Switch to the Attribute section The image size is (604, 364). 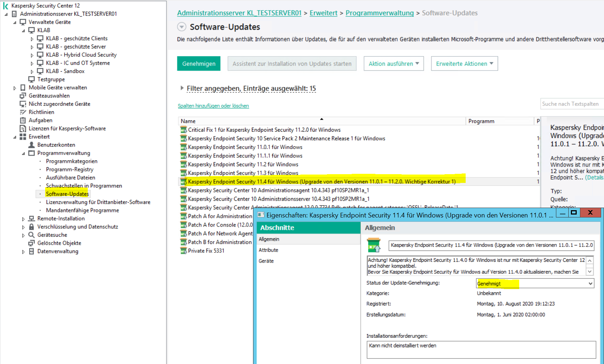268,250
